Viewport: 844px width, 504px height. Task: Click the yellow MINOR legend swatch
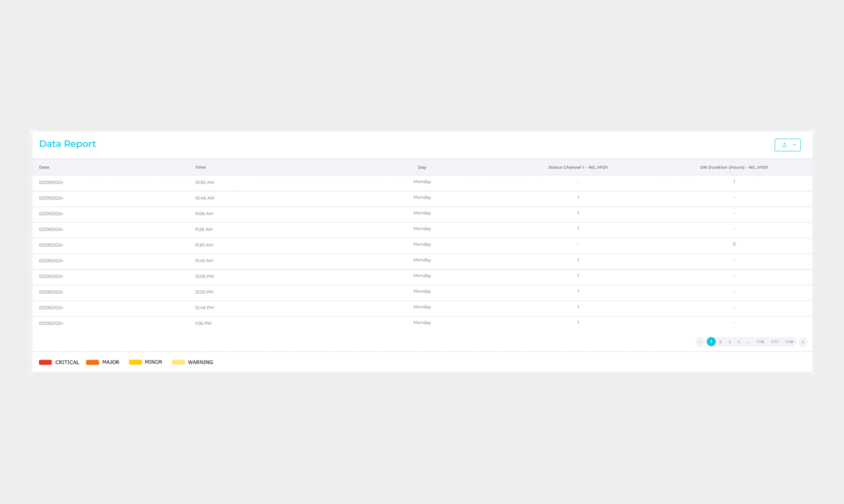click(135, 362)
